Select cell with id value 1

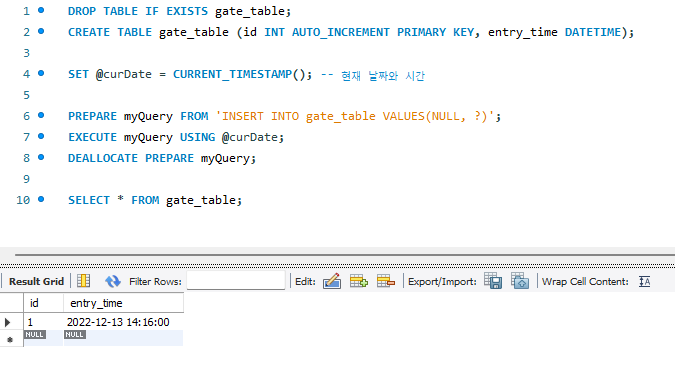(x=43, y=322)
